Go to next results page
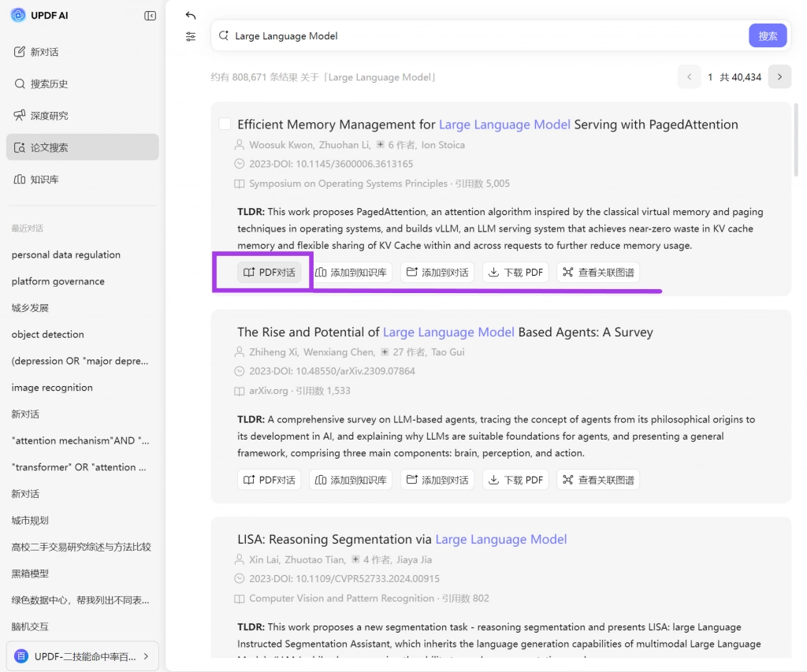This screenshot has width=807, height=672. (x=779, y=77)
